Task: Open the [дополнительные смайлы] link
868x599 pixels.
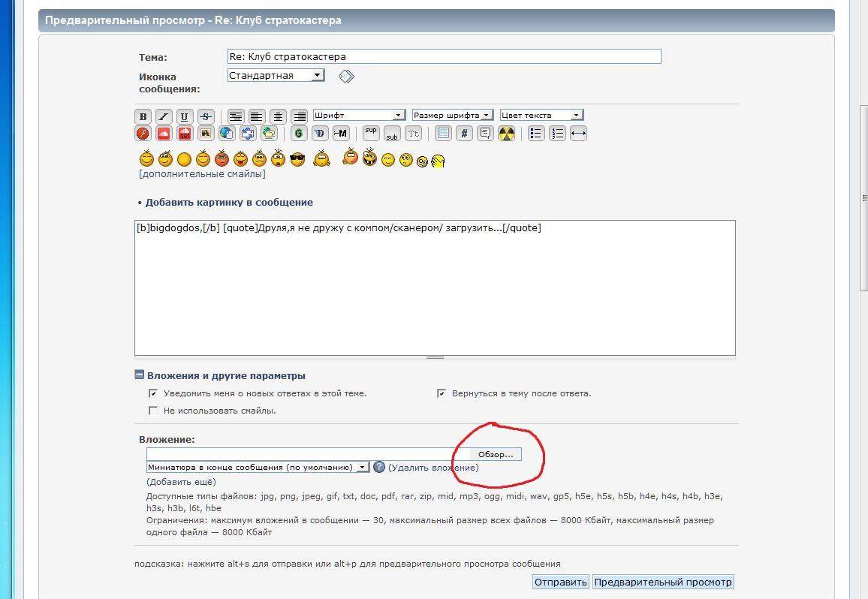Action: pos(202,174)
